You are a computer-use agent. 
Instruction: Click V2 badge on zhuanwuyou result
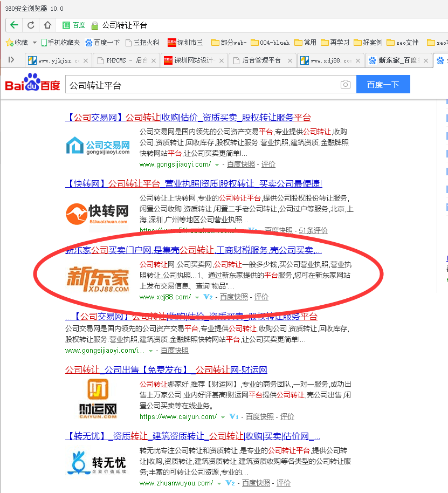230,483
